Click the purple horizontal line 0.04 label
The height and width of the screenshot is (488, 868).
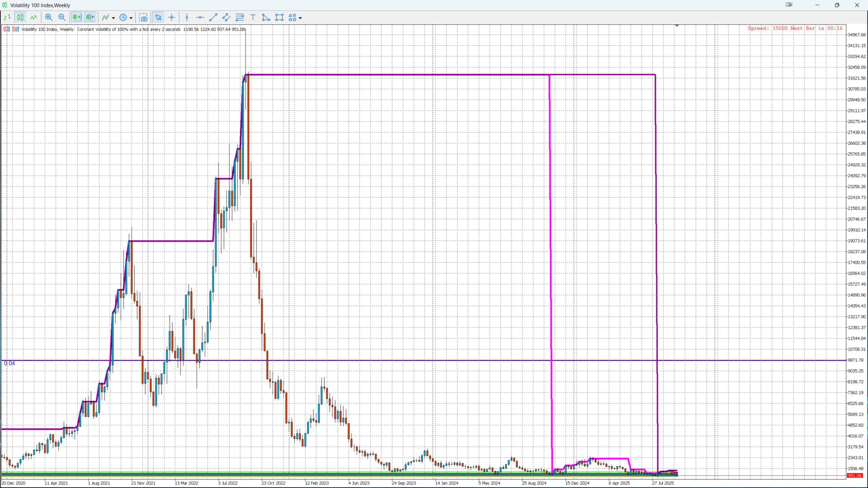pos(9,364)
